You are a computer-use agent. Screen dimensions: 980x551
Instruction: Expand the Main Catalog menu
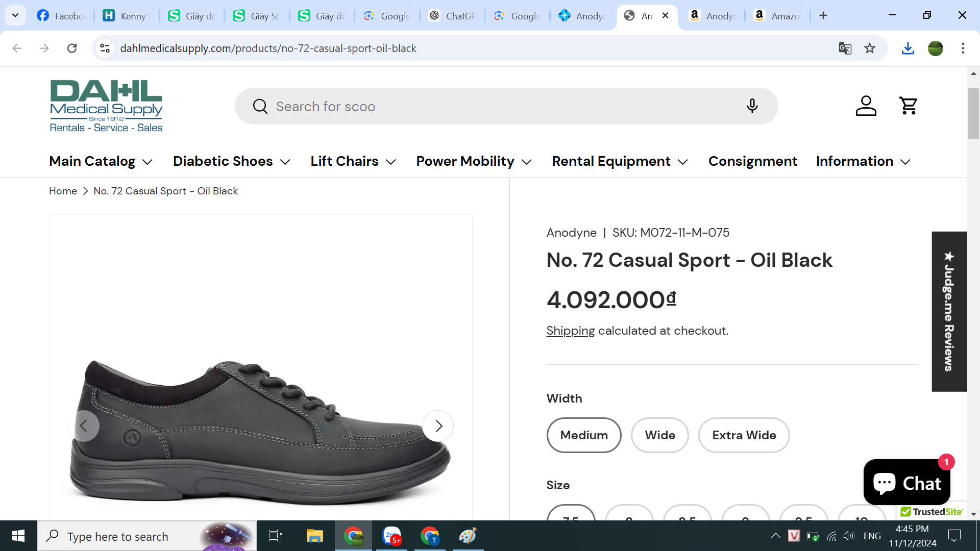[101, 161]
